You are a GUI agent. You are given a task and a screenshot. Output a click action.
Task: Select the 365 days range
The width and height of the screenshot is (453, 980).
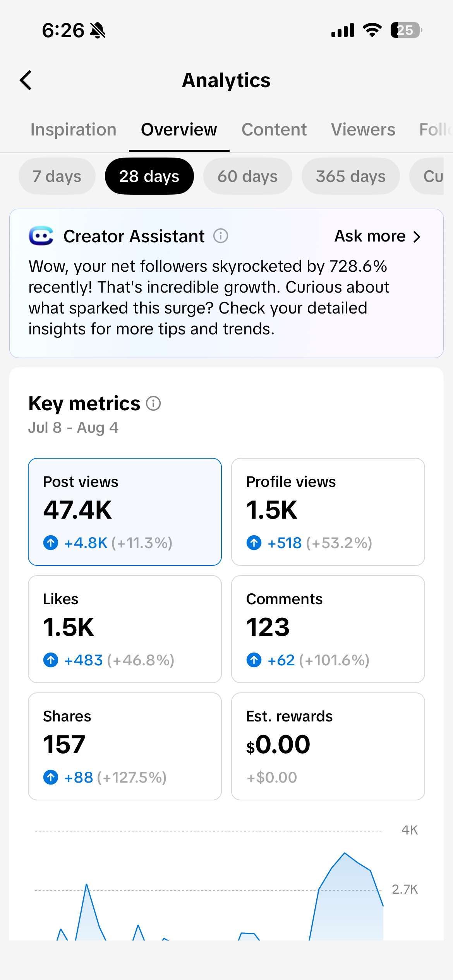351,176
